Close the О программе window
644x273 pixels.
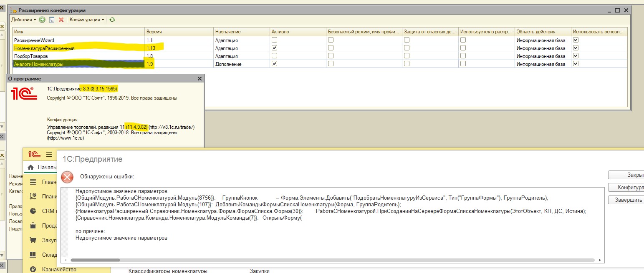[200, 78]
